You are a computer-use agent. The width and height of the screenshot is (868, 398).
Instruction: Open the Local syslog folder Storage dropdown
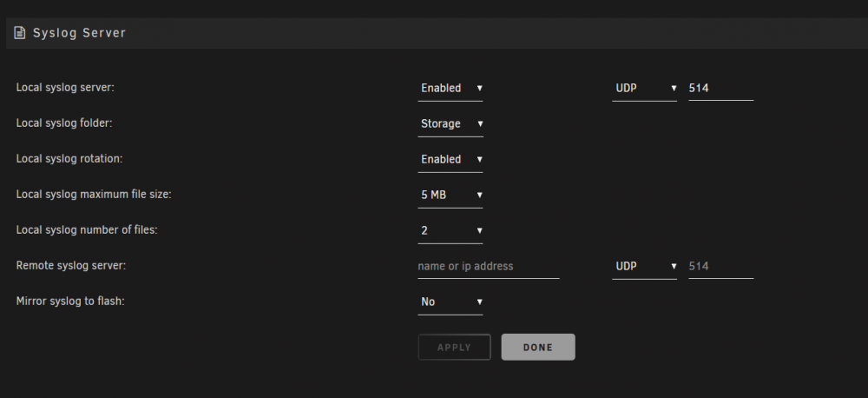coord(450,123)
